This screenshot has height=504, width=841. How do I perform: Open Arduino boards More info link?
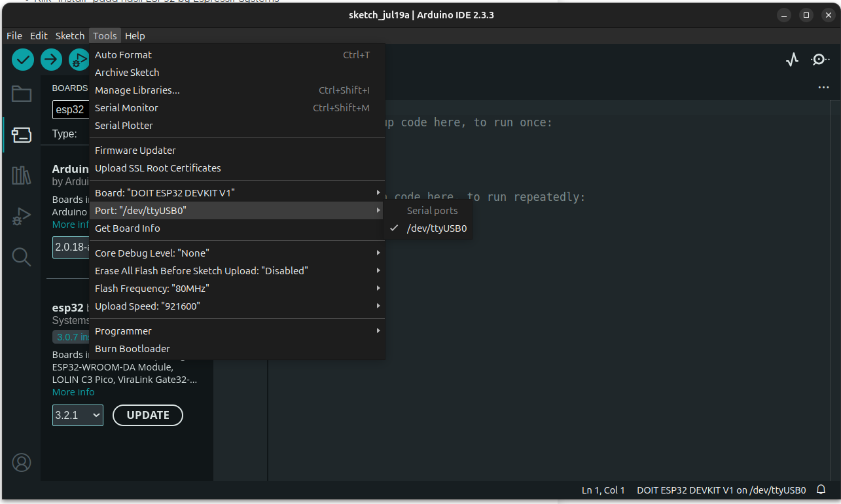tap(71, 225)
